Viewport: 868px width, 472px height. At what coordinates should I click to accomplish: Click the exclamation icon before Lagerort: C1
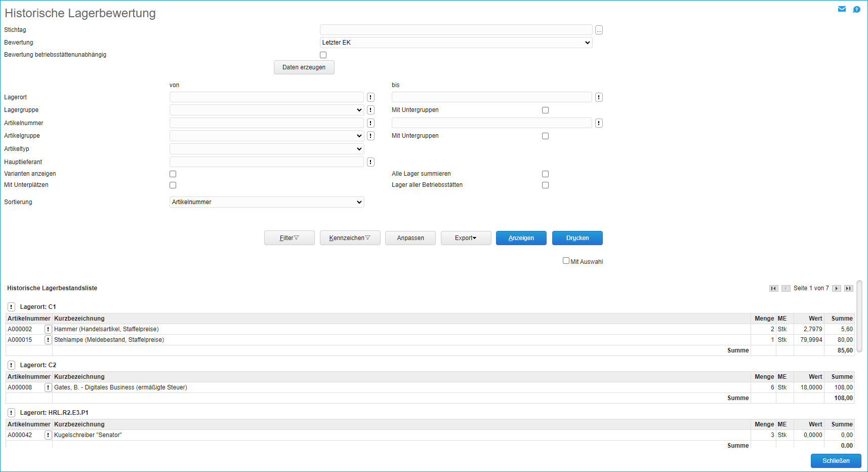click(11, 307)
